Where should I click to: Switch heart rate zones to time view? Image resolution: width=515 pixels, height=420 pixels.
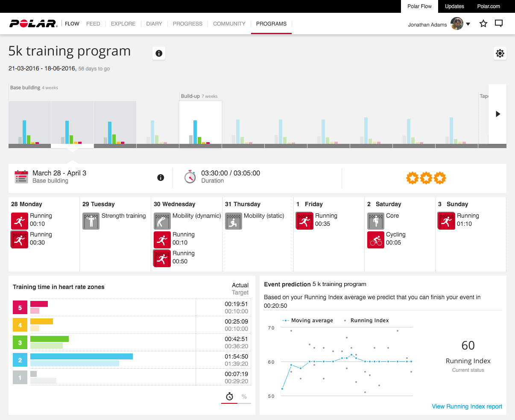229,397
